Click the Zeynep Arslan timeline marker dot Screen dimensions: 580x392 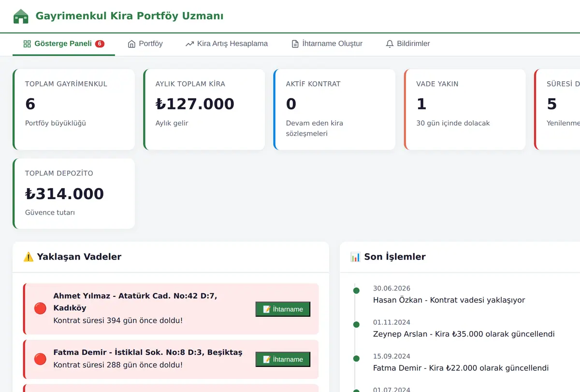(356, 324)
